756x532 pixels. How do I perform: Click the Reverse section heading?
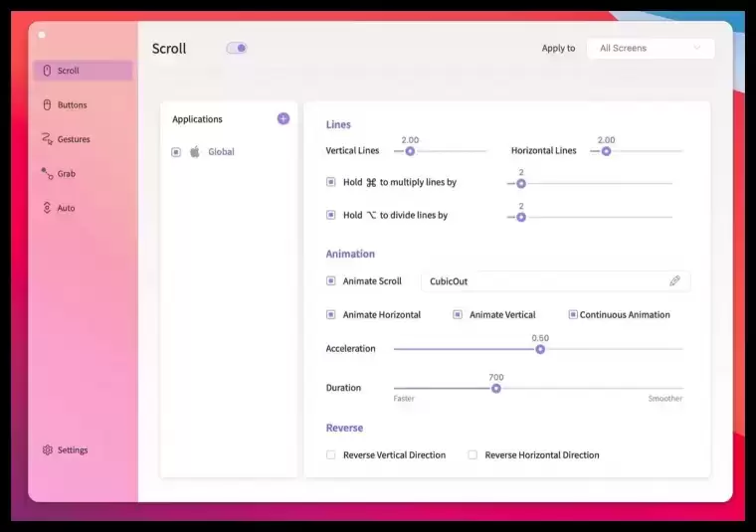344,428
